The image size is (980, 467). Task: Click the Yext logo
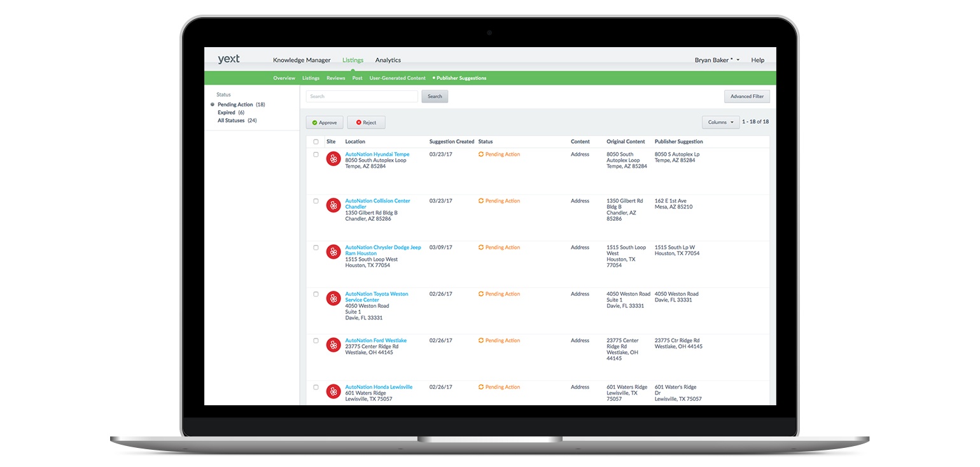tap(228, 59)
